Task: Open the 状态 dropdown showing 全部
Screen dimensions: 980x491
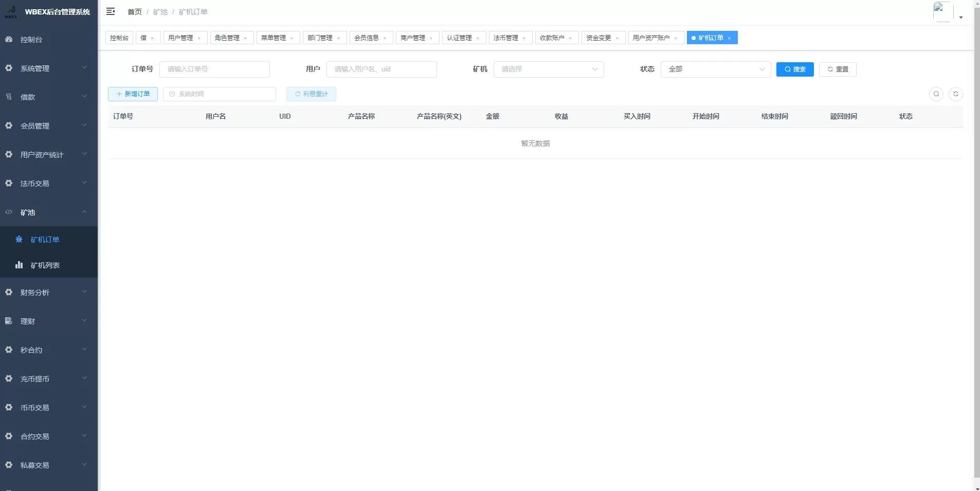Action: click(715, 69)
